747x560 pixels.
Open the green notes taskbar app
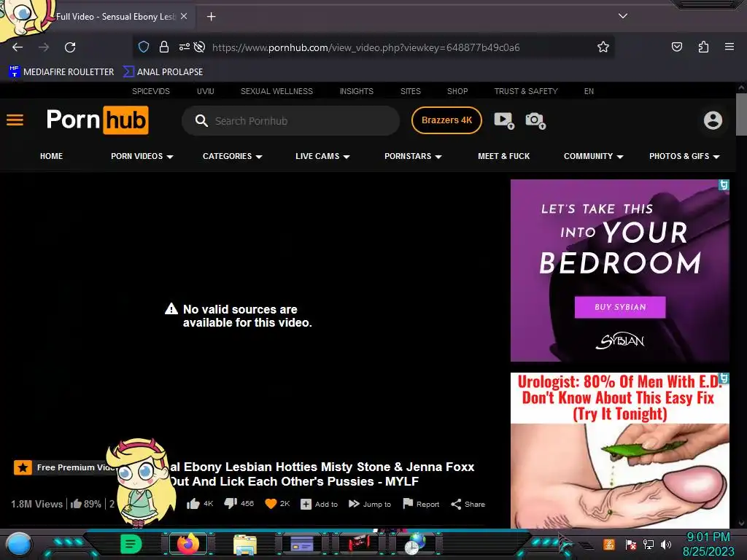(131, 544)
